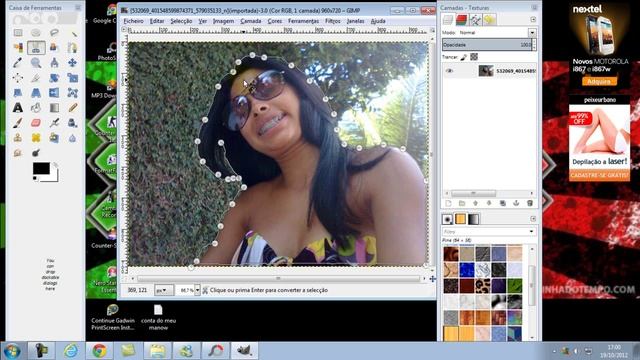640x360 pixels.
Task: Select the Scissors Select tool
Action: 36,48
